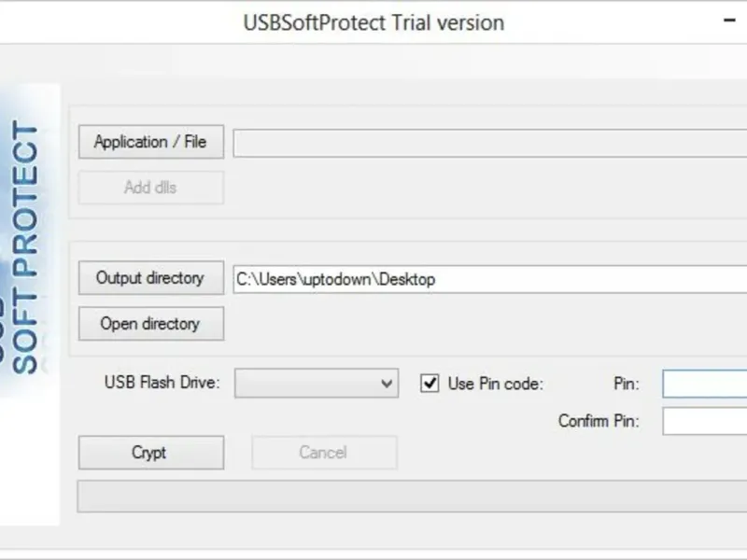Start encryption with the Crypt button
747x560 pixels.
[x=150, y=453]
